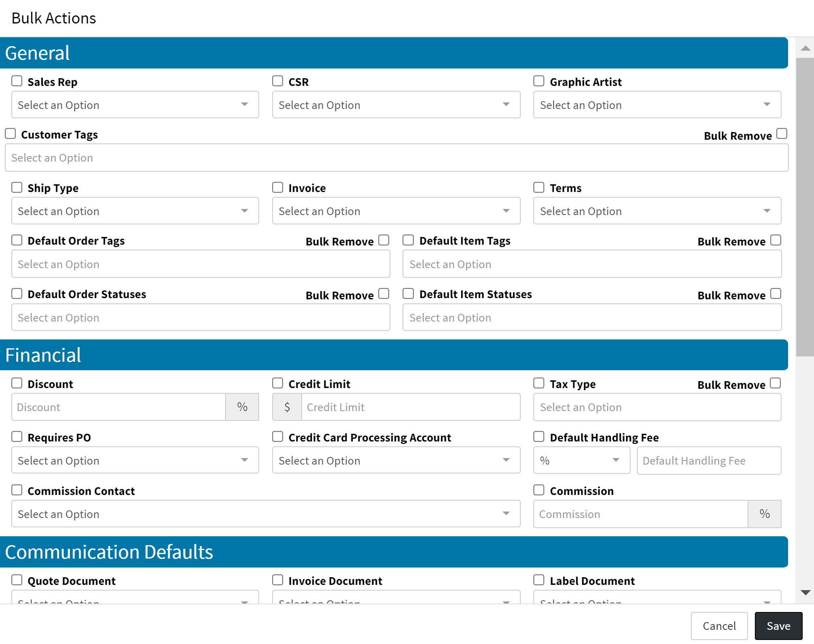Click the Customer Tags select field
This screenshot has height=644, width=814.
tap(396, 158)
